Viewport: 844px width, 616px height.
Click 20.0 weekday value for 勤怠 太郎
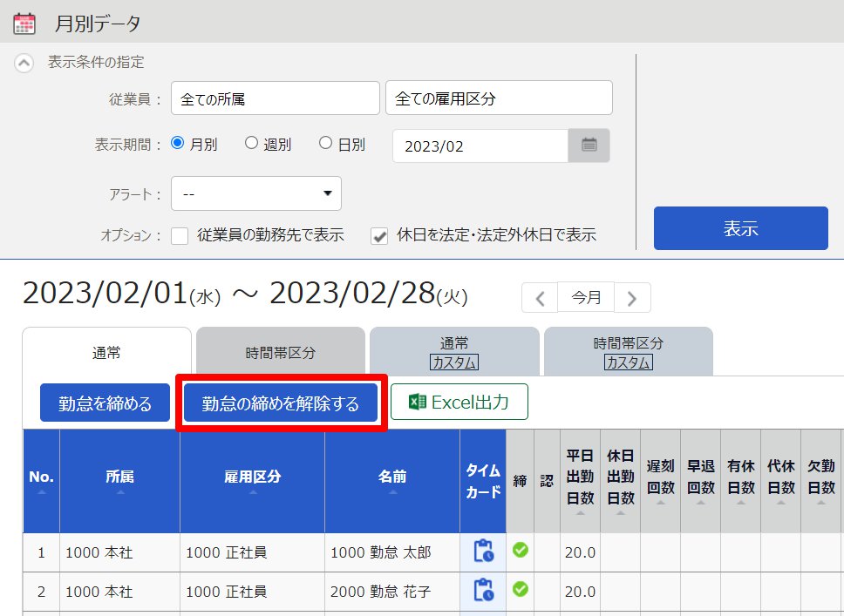pos(581,552)
